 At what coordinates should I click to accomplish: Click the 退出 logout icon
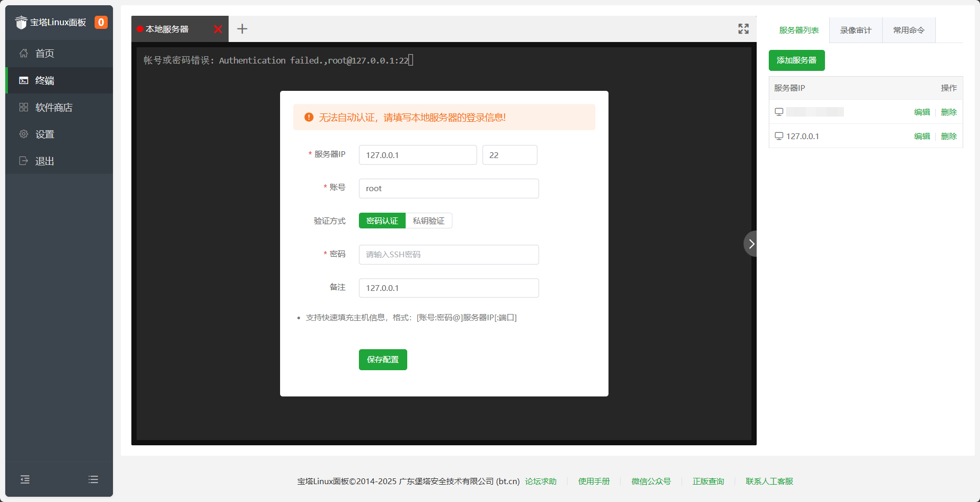pos(23,161)
